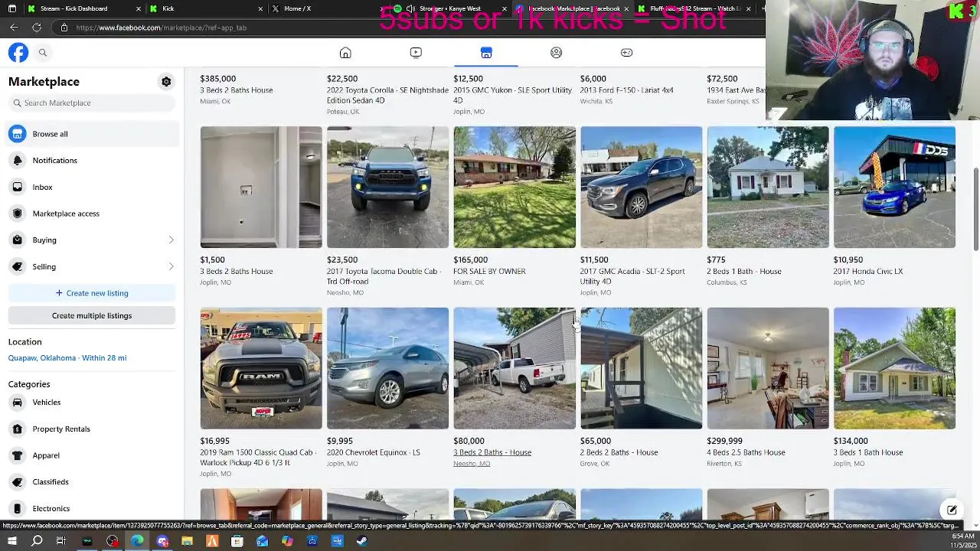
Task: Open $299,999 4 Beds 2.5 Baths photo
Action: (x=768, y=368)
